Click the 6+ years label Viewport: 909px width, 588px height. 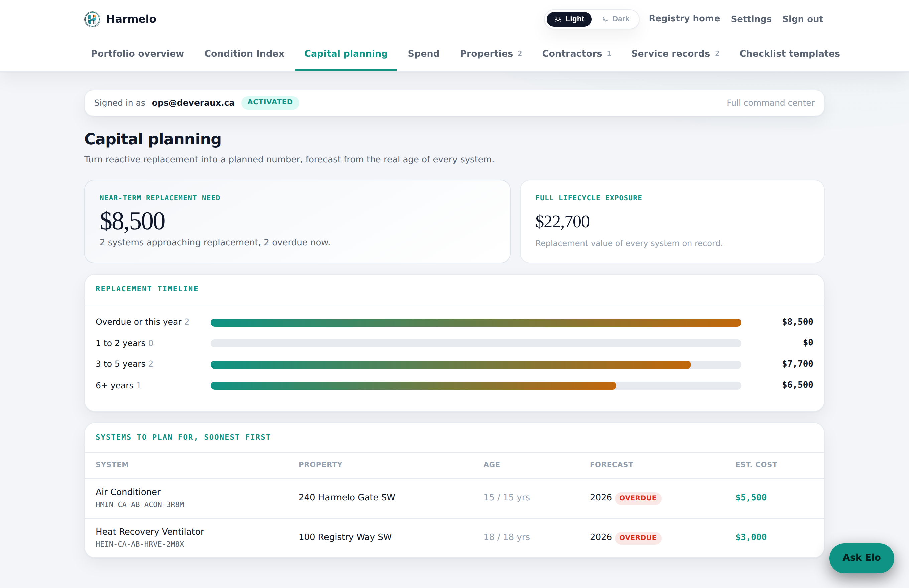(x=114, y=385)
